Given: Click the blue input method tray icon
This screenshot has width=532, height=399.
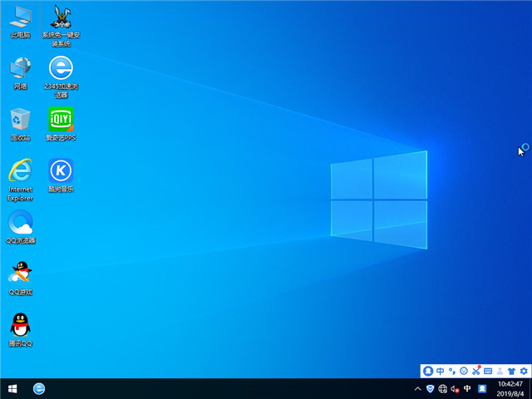Looking at the screenshot, I should (x=482, y=389).
